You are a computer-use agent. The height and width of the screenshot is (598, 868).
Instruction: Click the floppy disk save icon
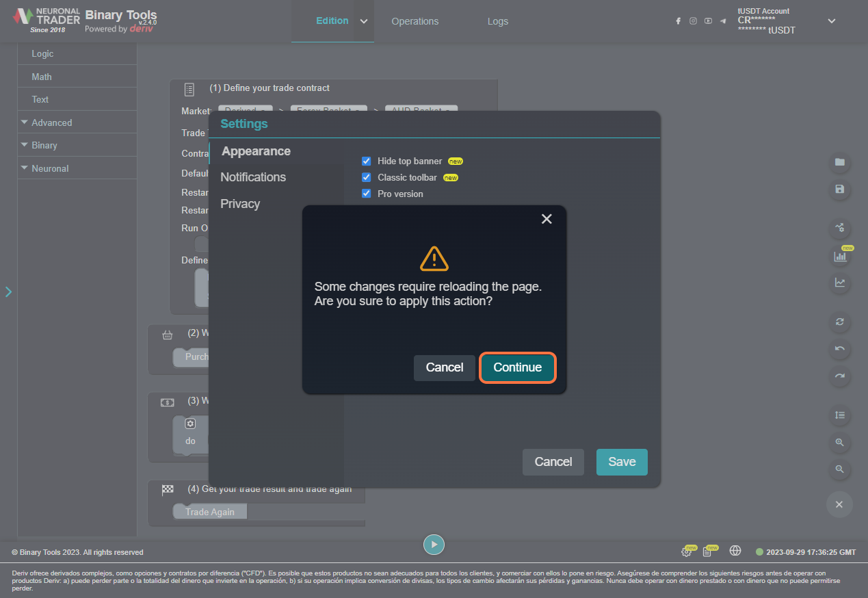coord(839,189)
